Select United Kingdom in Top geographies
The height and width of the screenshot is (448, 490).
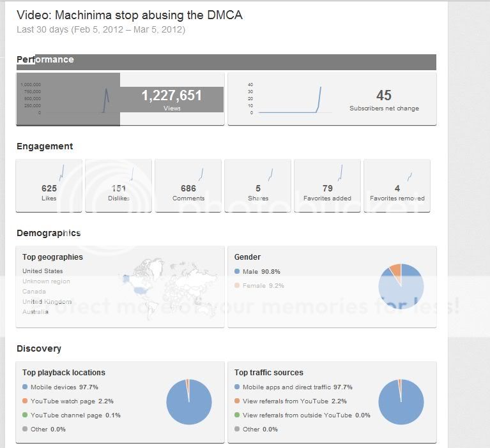point(47,302)
